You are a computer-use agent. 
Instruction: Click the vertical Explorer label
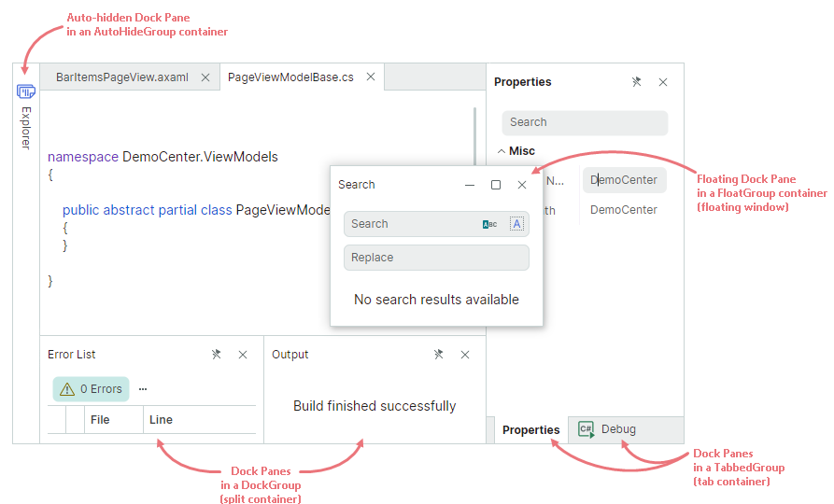click(x=25, y=128)
